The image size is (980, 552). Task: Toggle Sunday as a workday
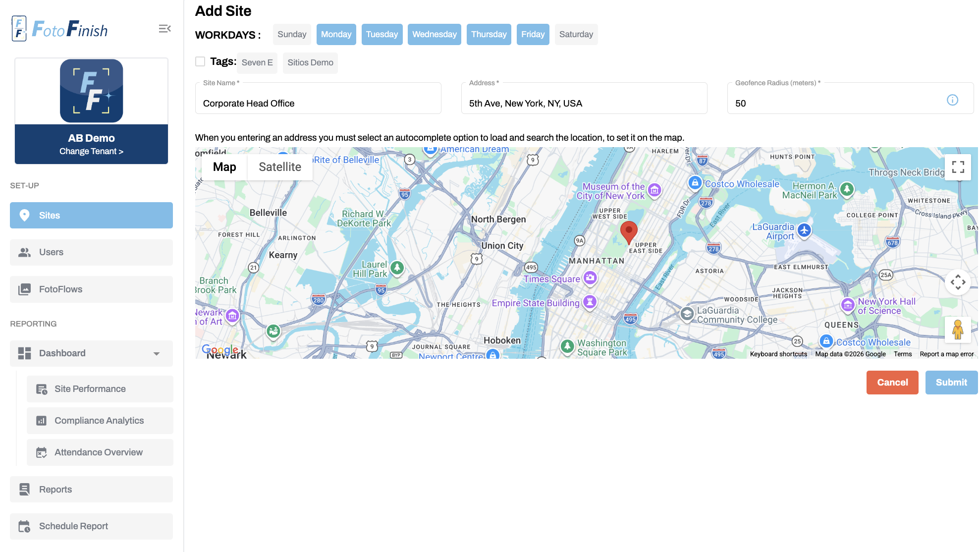[x=291, y=35]
